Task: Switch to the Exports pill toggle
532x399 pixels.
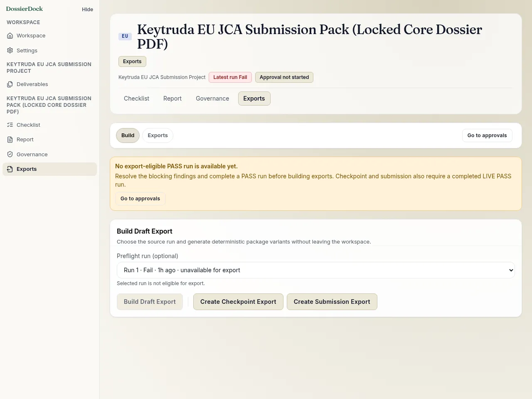Action: pyautogui.click(x=158, y=135)
